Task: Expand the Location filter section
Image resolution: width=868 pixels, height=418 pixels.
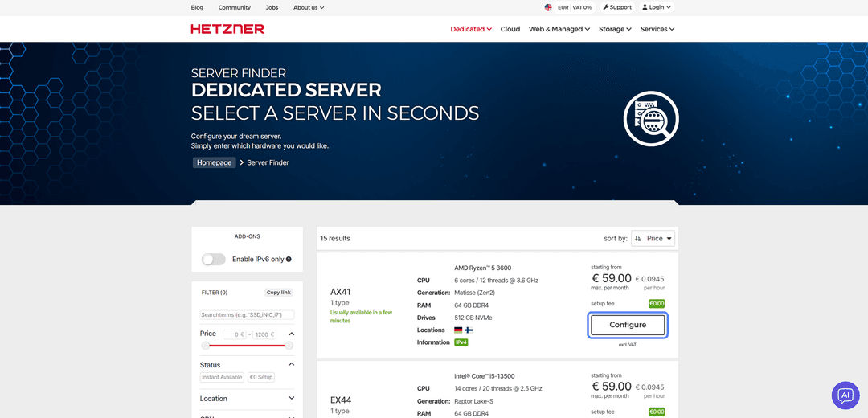Action: tap(292, 398)
